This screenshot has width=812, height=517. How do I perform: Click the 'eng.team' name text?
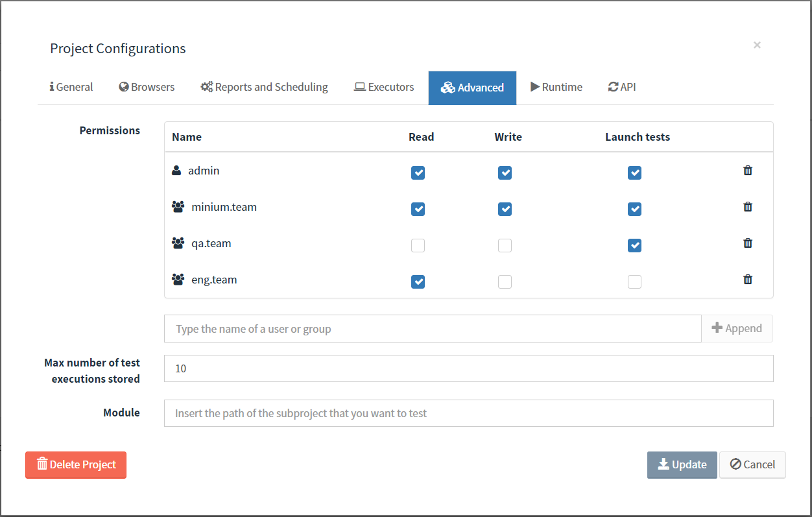pyautogui.click(x=214, y=280)
